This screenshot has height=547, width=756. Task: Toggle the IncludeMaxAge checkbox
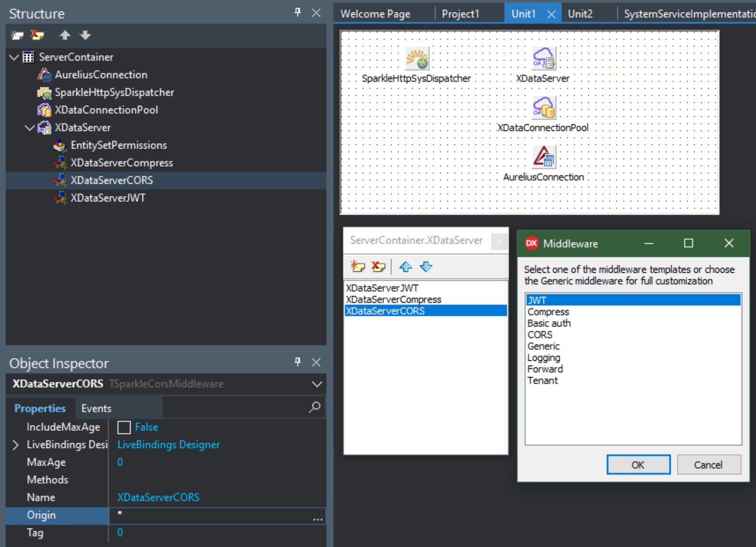[124, 427]
